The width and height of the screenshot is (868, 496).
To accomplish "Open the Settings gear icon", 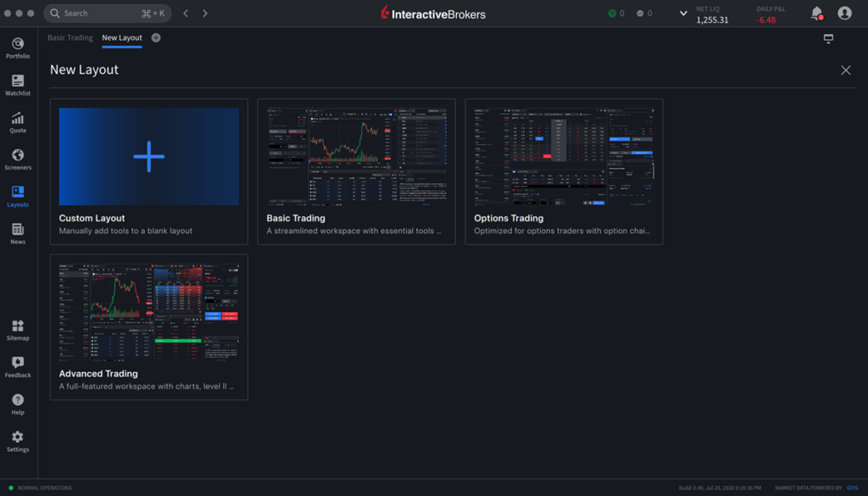I will pos(18,437).
